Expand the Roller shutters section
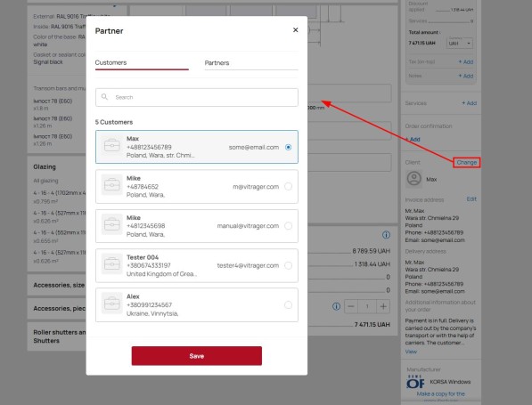The image size is (532, 405). [60, 336]
